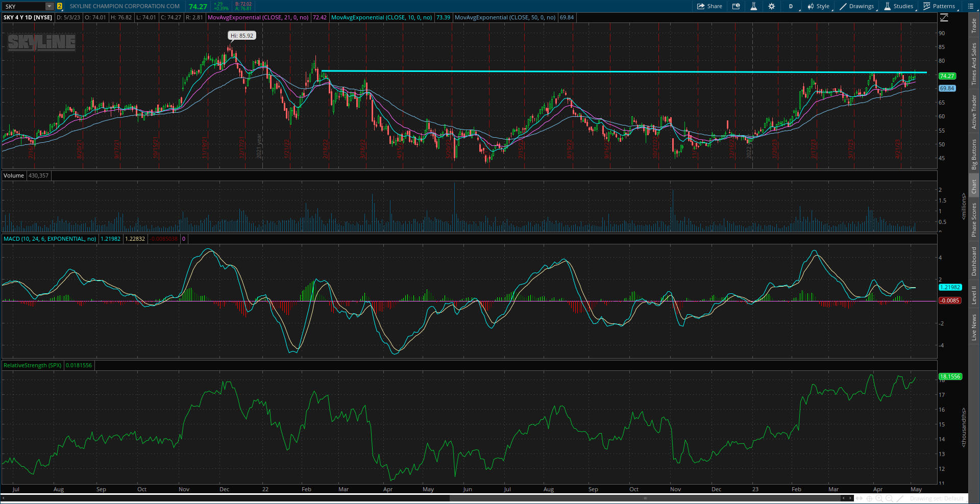This screenshot has width=980, height=504.
Task: Click the MovAvgExponential 50 study label
Action: [505, 17]
